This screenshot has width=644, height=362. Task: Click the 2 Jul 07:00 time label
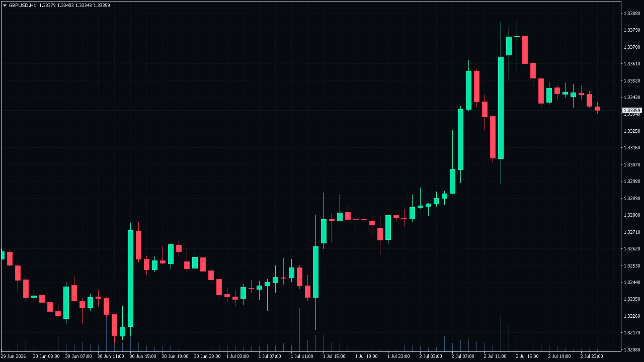(464, 356)
